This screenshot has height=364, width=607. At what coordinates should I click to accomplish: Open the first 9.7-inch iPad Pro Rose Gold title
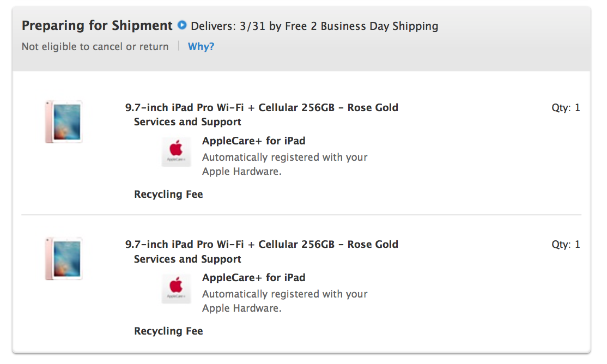pyautogui.click(x=262, y=107)
